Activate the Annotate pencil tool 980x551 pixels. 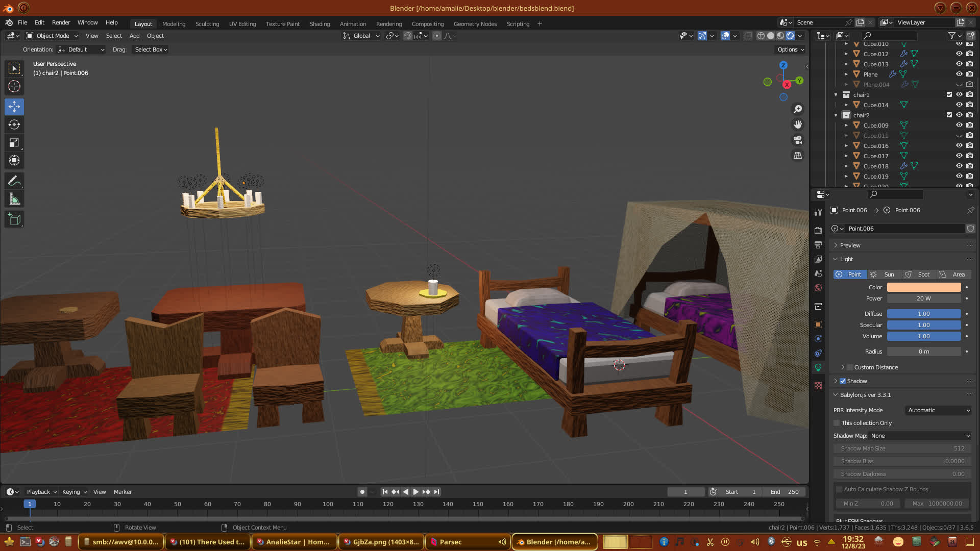pos(14,181)
